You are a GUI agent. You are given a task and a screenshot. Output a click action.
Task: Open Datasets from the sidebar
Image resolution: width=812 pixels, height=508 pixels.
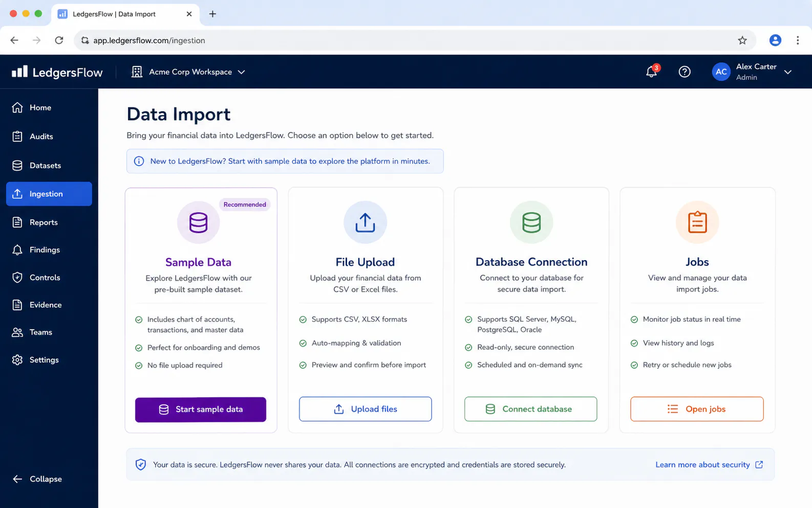(49, 165)
